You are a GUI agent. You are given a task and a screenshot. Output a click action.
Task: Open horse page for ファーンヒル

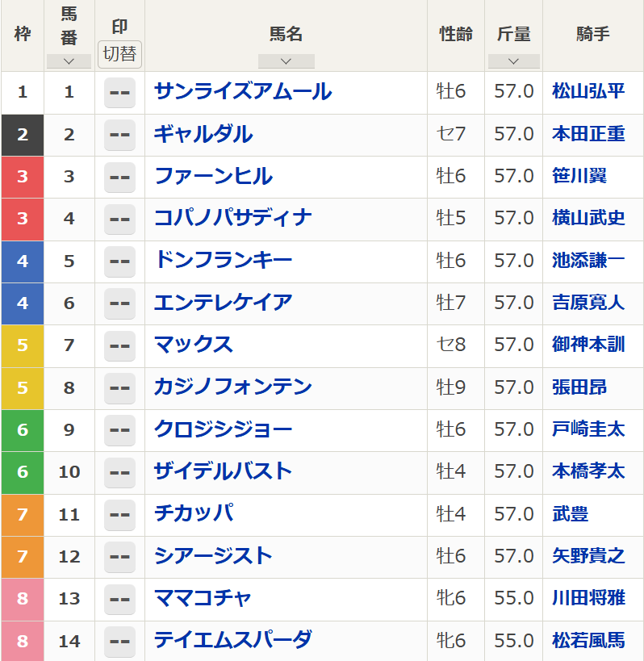pyautogui.click(x=213, y=176)
